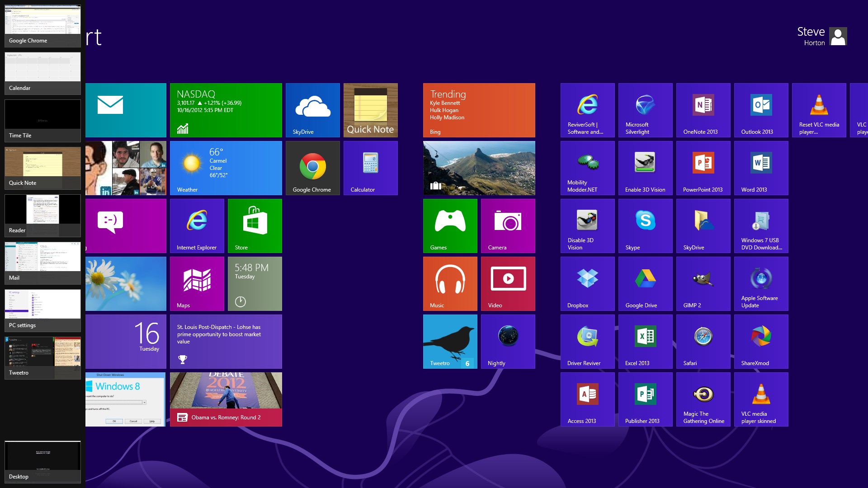
Task: Switch to Desktop thumbnail
Action: click(x=42, y=462)
